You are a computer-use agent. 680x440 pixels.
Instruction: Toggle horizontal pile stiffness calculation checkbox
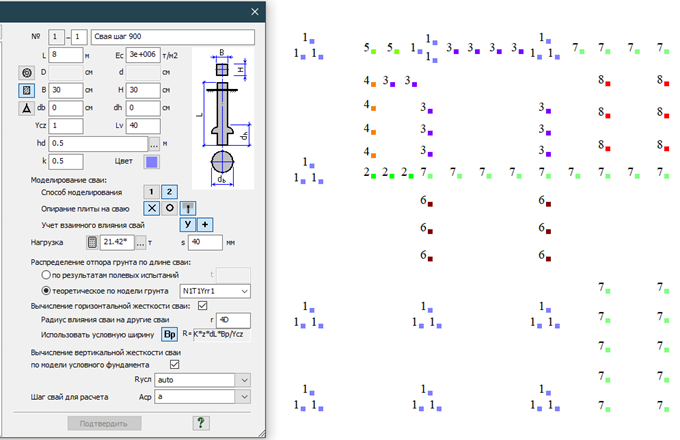[x=203, y=306]
